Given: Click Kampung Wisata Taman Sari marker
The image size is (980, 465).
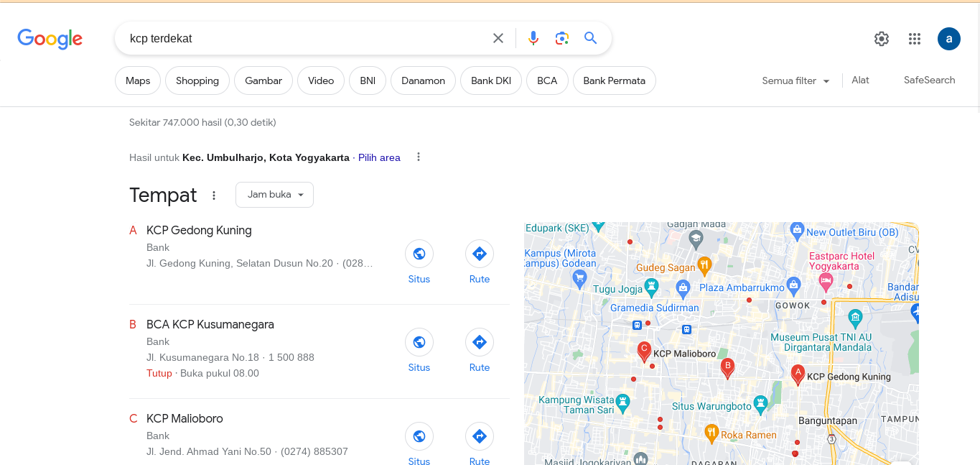Looking at the screenshot, I should pyautogui.click(x=623, y=402).
